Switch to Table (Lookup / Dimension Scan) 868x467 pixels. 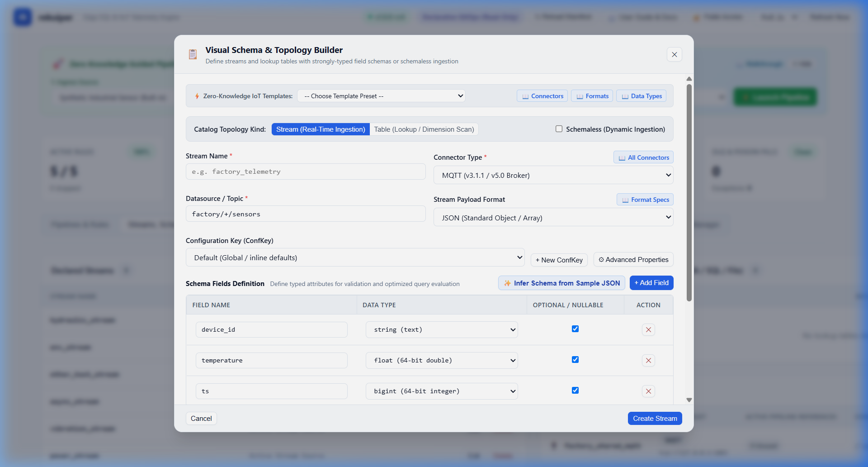click(x=424, y=129)
